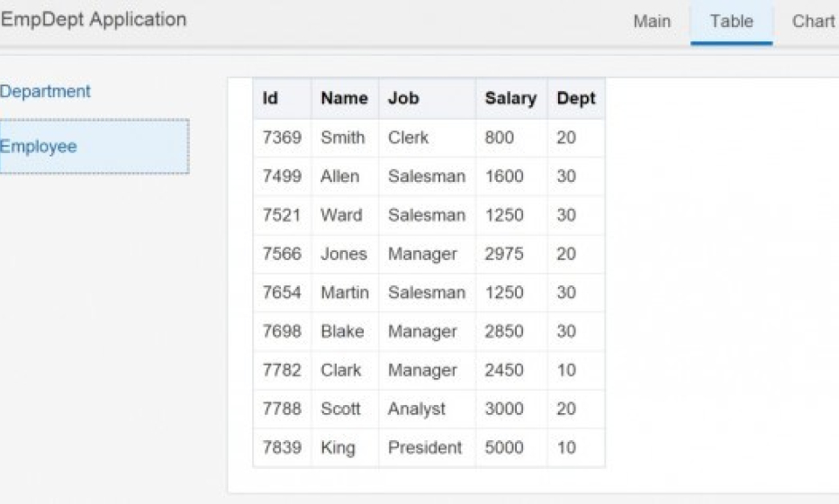
Task: Click the EmpDept Application title
Action: [94, 20]
